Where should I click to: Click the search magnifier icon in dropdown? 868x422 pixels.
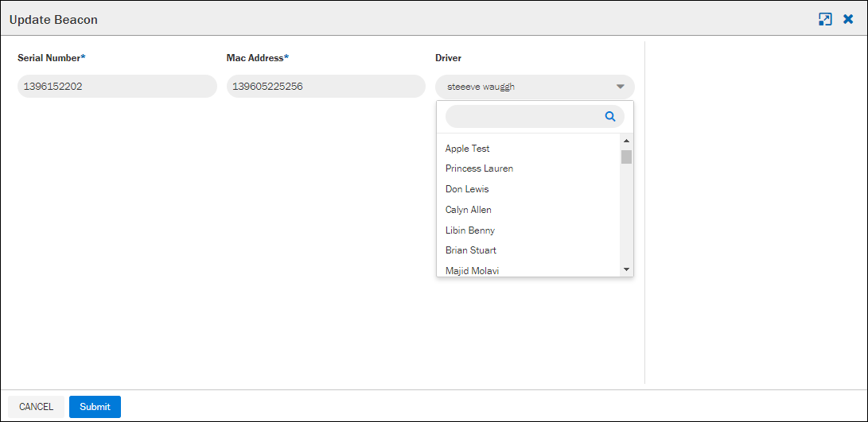[x=610, y=116]
